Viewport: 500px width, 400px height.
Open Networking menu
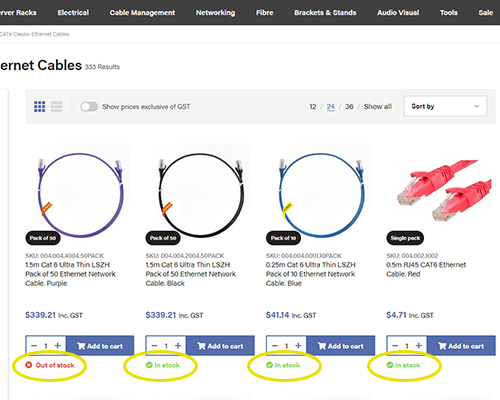(215, 13)
